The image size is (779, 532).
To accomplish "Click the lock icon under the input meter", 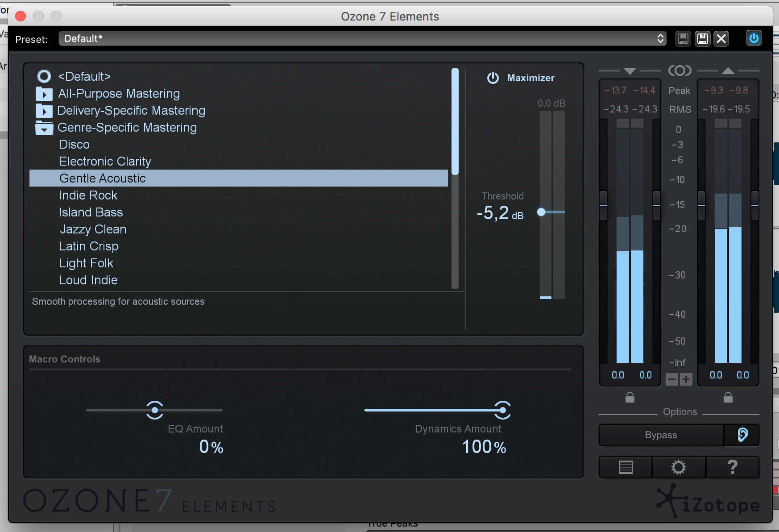I will point(629,398).
